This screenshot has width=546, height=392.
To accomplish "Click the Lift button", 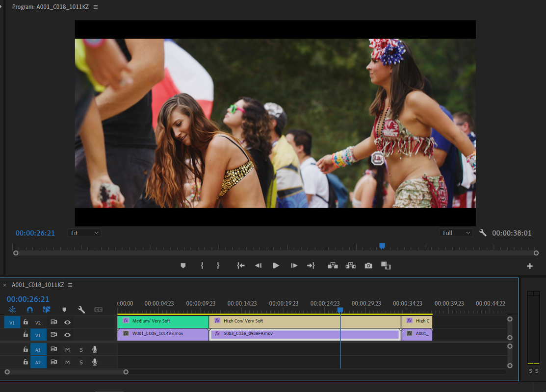I will tap(333, 266).
